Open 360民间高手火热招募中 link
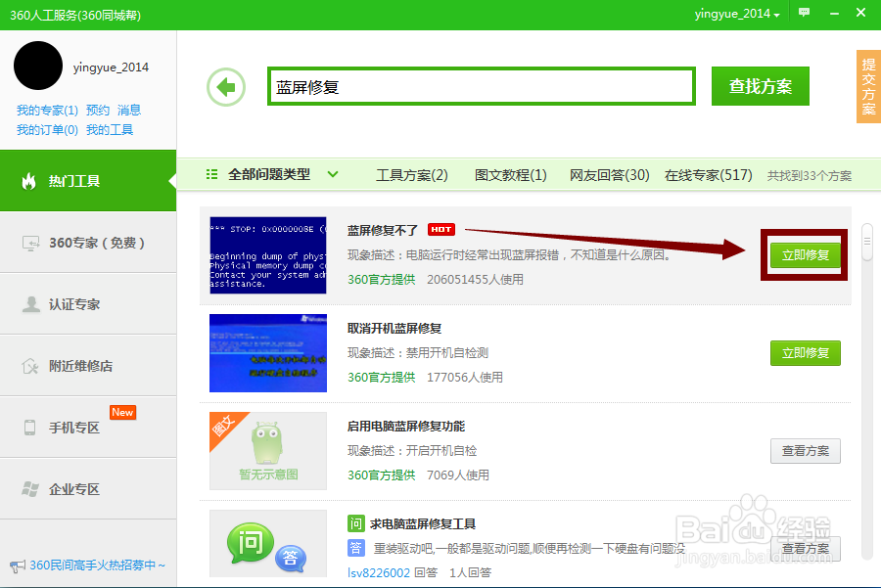The image size is (881, 588). pos(97,565)
